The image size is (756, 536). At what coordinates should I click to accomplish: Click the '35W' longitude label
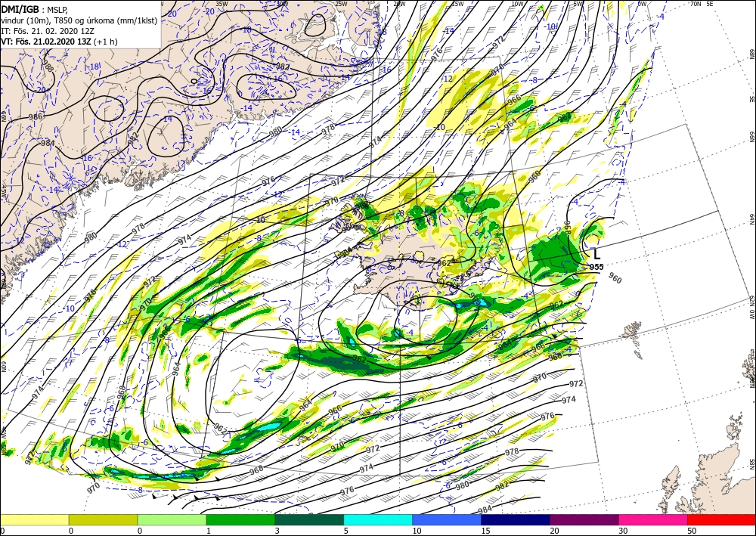tap(222, 3)
